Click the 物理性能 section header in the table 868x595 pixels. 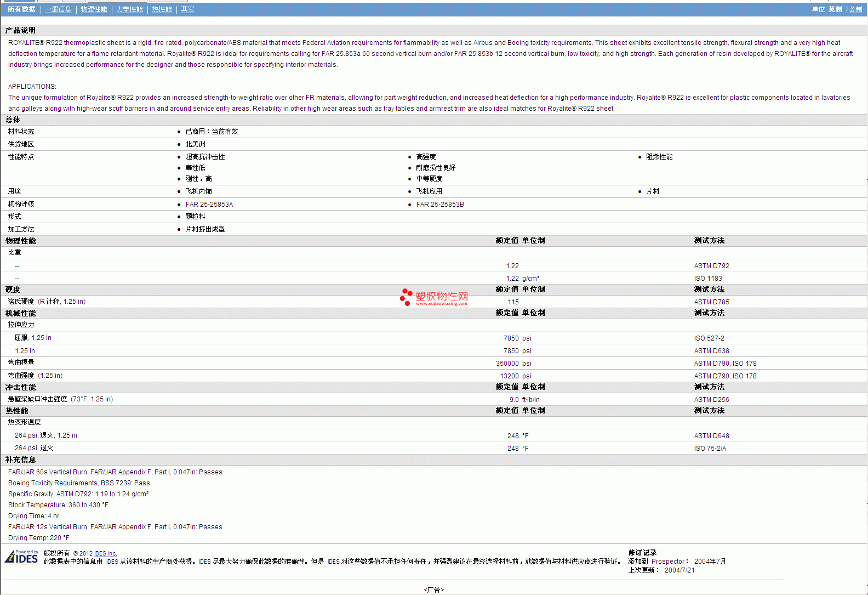pyautogui.click(x=20, y=241)
